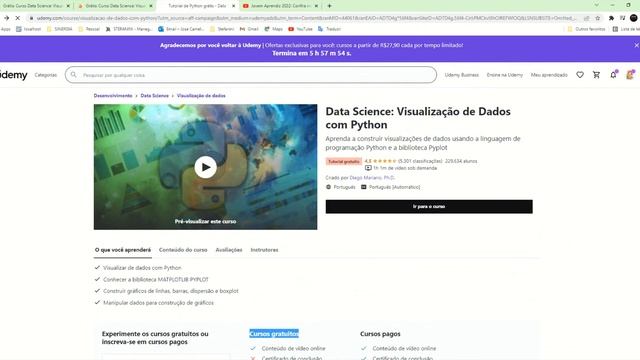Image resolution: width=640 pixels, height=360 pixels.
Task: Open the wishlist heart icon
Action: tap(580, 75)
